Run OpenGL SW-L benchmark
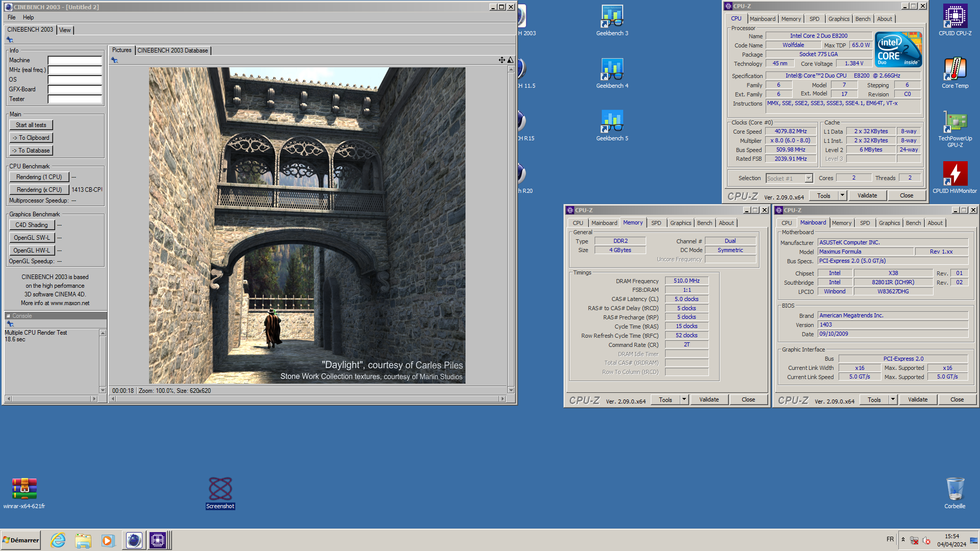The width and height of the screenshot is (980, 551). [32, 238]
